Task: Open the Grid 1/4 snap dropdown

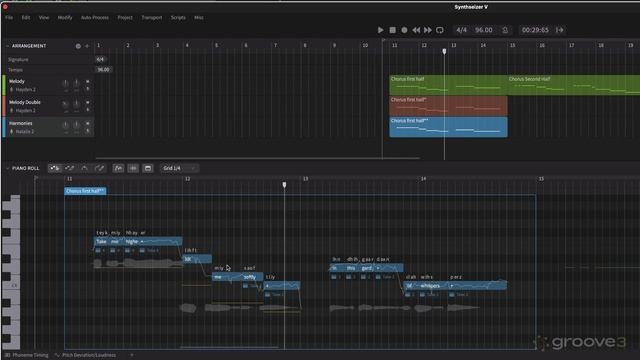Action: tap(179, 168)
